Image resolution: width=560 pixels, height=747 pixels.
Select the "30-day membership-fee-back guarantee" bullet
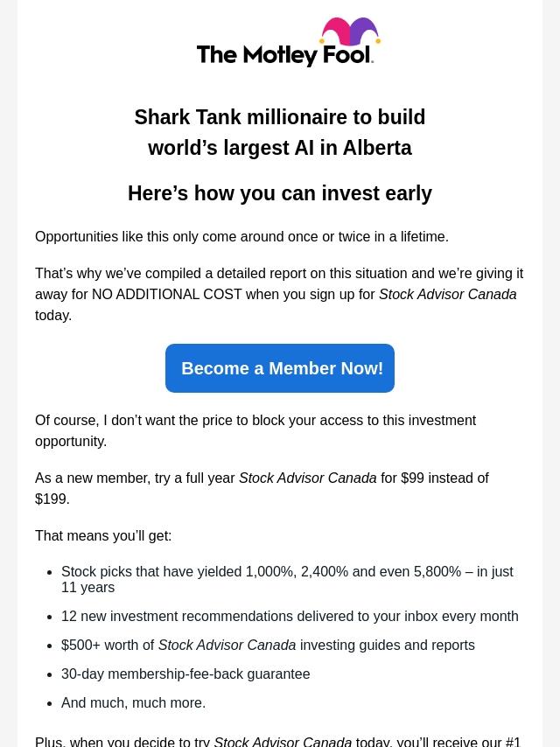pyautogui.click(x=185, y=674)
